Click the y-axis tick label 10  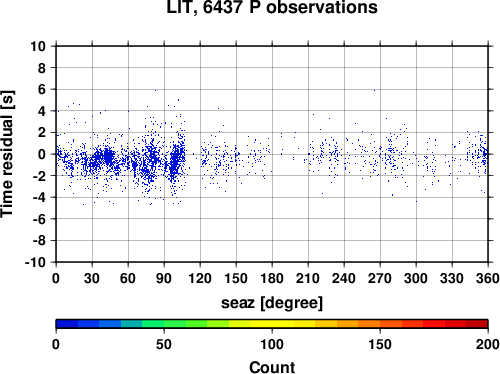38,46
